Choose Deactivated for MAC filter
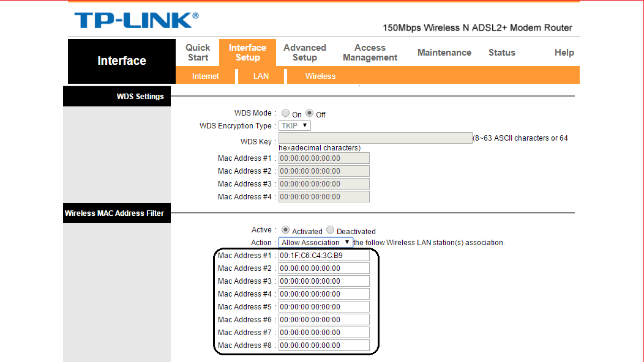Image resolution: width=644 pixels, height=362 pixels. click(330, 230)
